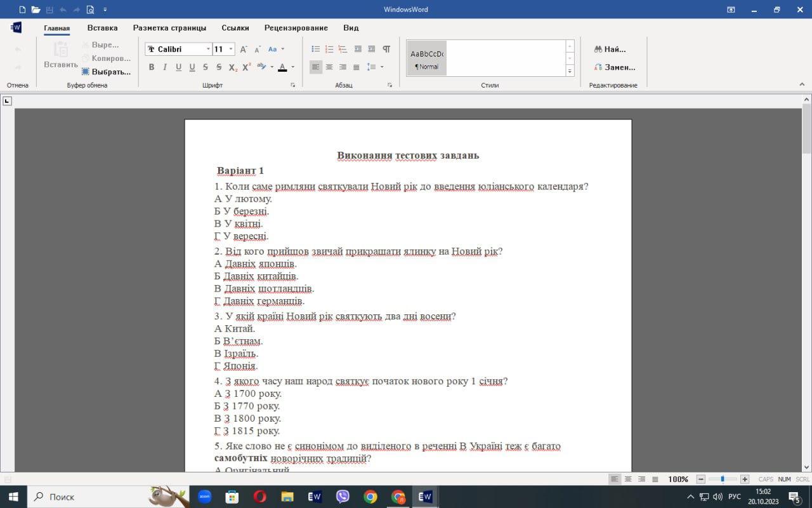Click the zoom slider handle in status bar
812x508 pixels.
click(723, 479)
